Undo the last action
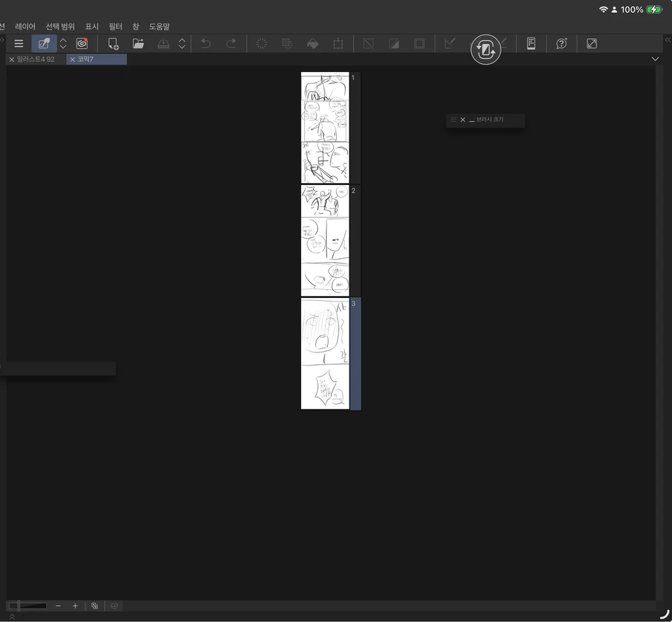The width and height of the screenshot is (672, 622). click(206, 43)
